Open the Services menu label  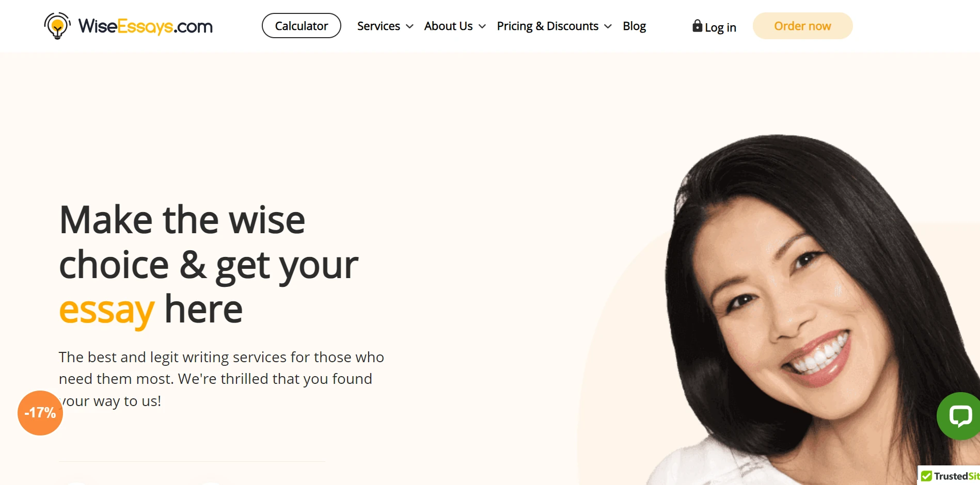(378, 26)
